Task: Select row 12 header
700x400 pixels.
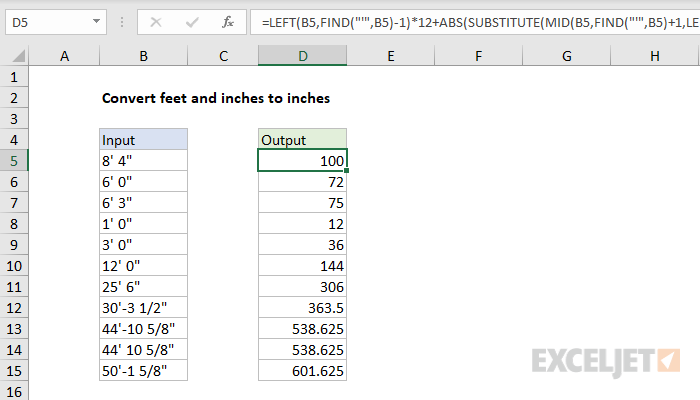Action: click(x=14, y=308)
